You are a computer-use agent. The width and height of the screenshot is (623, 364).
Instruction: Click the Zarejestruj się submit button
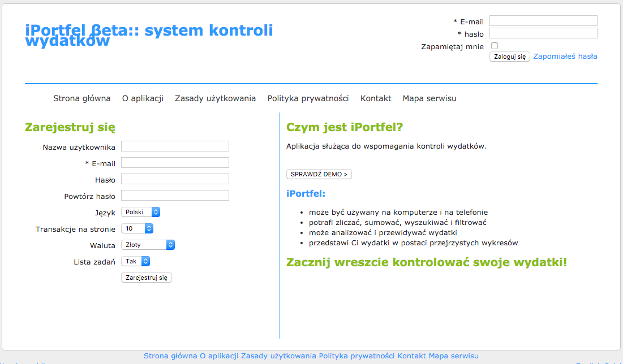point(147,278)
